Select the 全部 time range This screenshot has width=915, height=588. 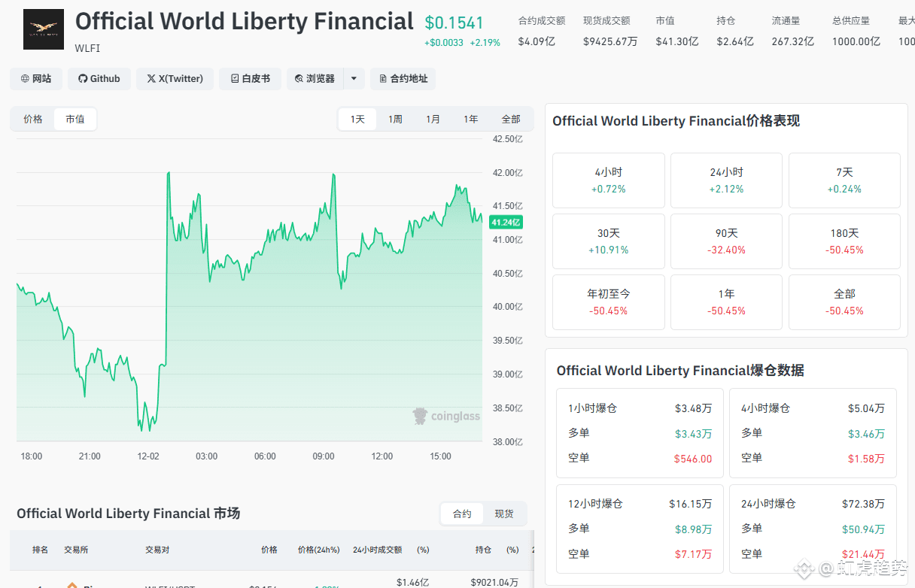click(x=510, y=120)
